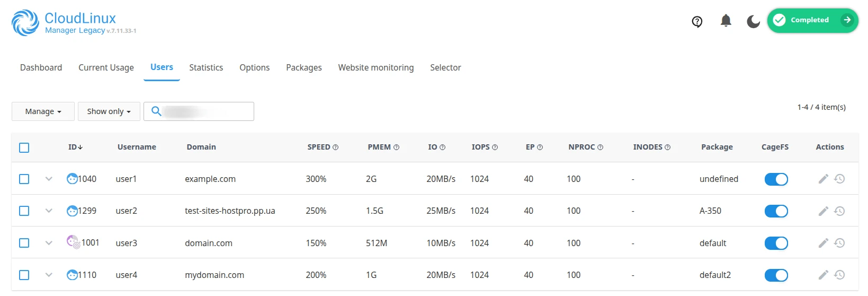The height and width of the screenshot is (296, 868).
Task: Open history icon for user3 row
Action: point(839,243)
